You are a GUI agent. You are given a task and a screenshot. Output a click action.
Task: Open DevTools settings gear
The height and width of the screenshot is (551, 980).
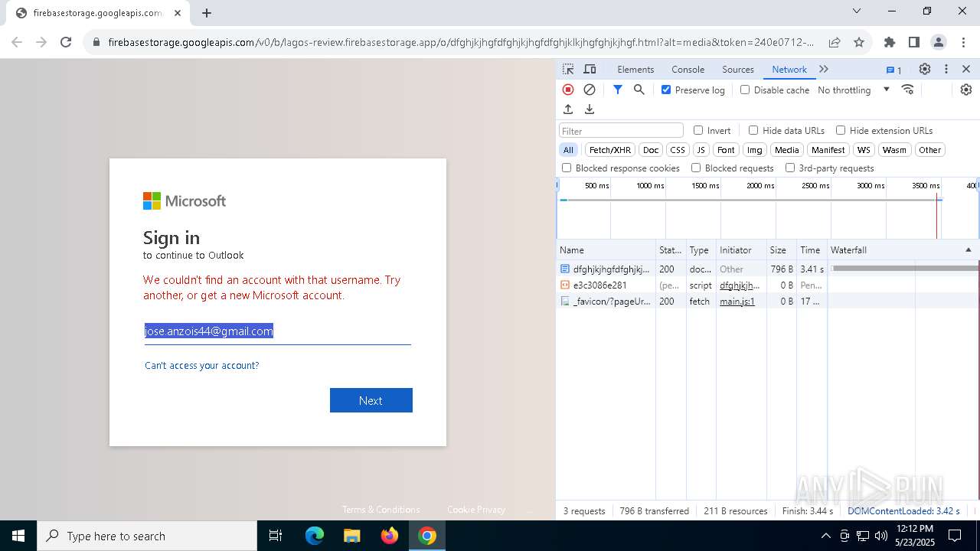(925, 69)
